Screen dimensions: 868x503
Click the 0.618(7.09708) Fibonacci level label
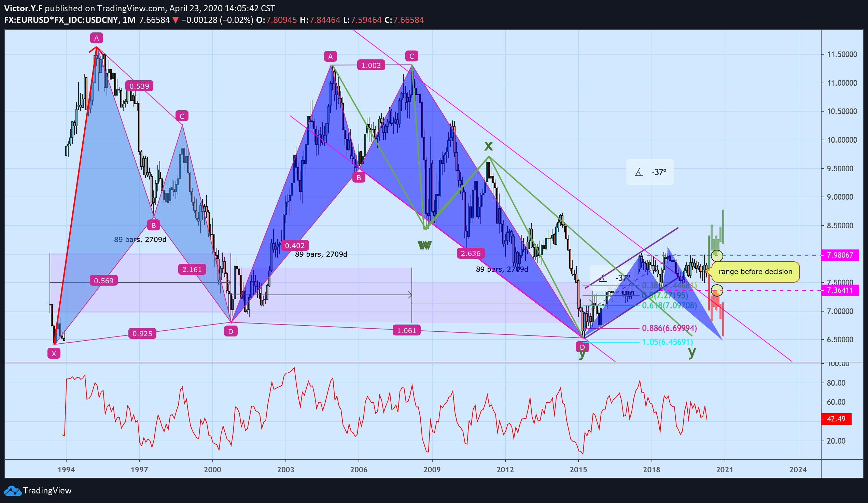(669, 305)
